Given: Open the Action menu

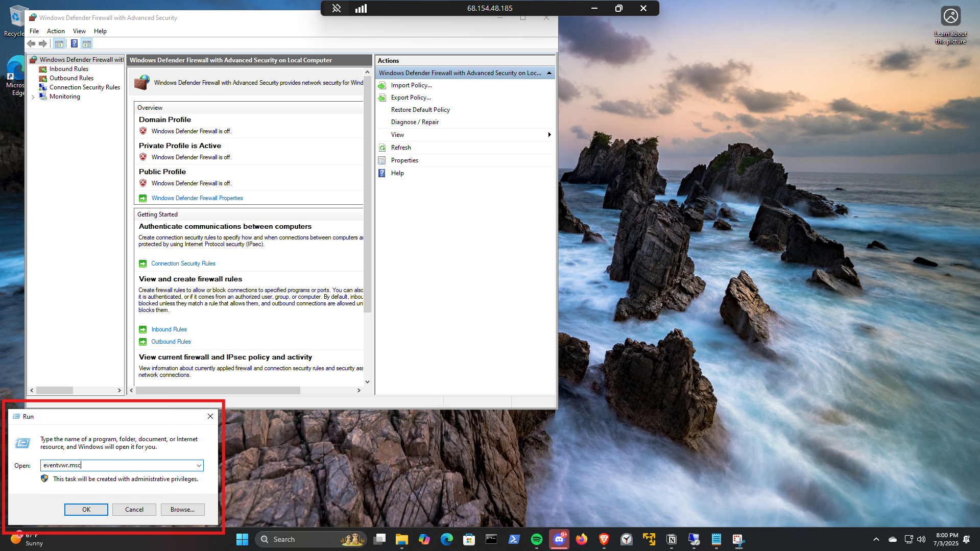Looking at the screenshot, I should point(56,31).
